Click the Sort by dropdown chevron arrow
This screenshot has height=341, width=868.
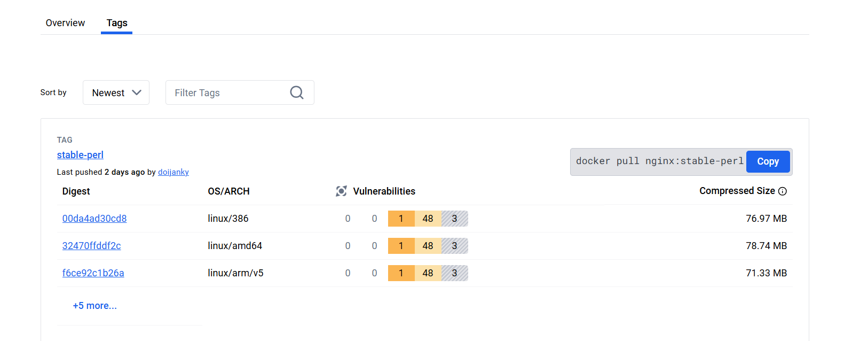(137, 92)
